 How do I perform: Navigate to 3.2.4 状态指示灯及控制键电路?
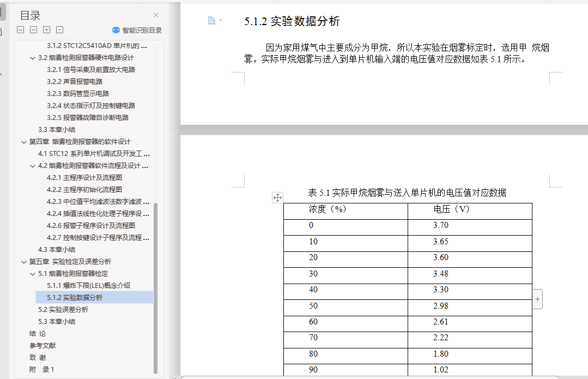pos(91,106)
